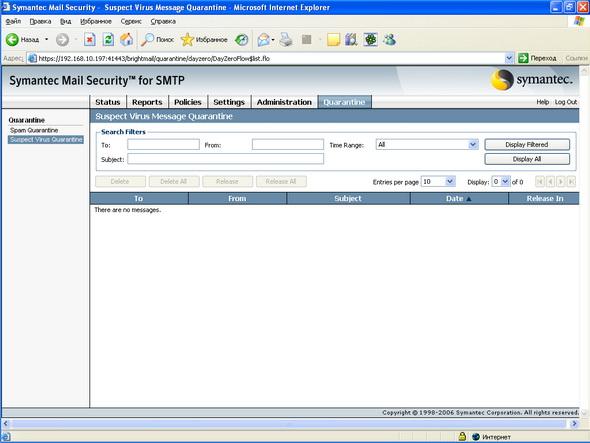Open the Help link
590x443 pixels.
coord(543,102)
